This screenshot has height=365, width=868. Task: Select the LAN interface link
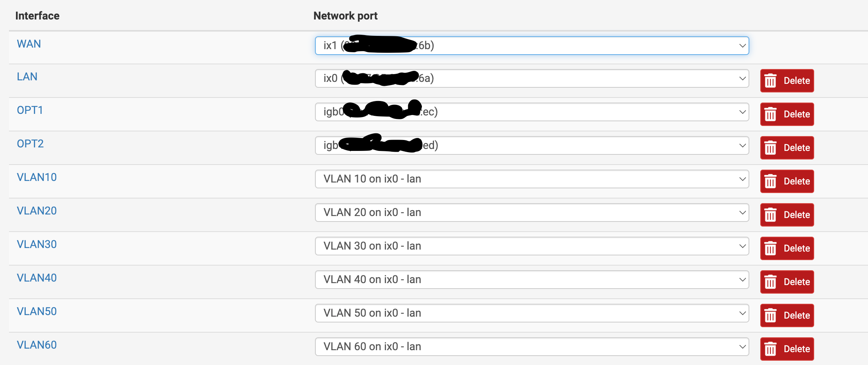tap(27, 76)
